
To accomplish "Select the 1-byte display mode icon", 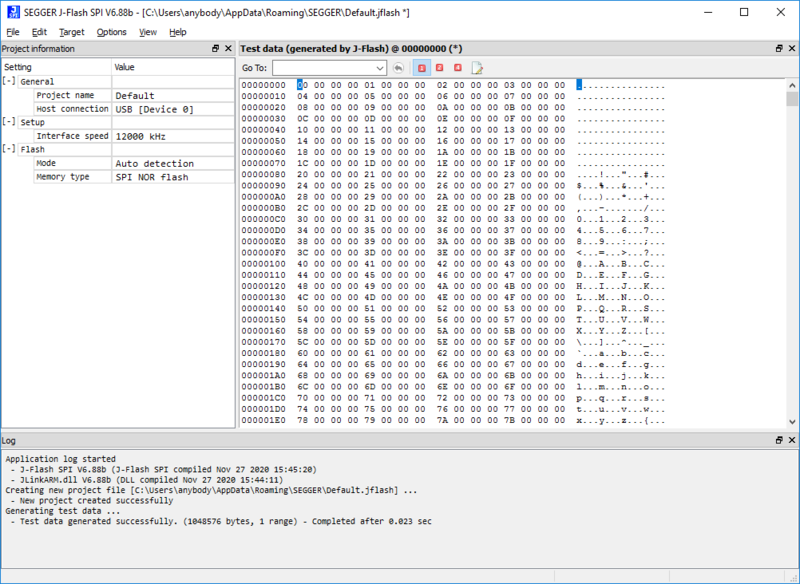I will tap(421, 67).
